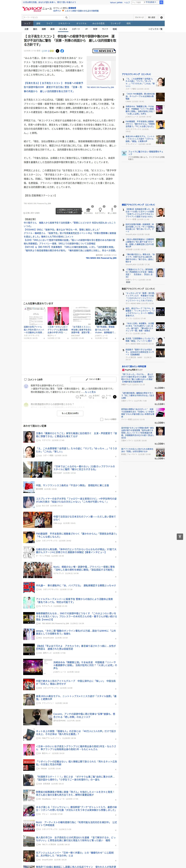This screenshot has width=186, height=868.
Task: Select the スポーツ category
Action: pyautogui.click(x=76, y=29)
